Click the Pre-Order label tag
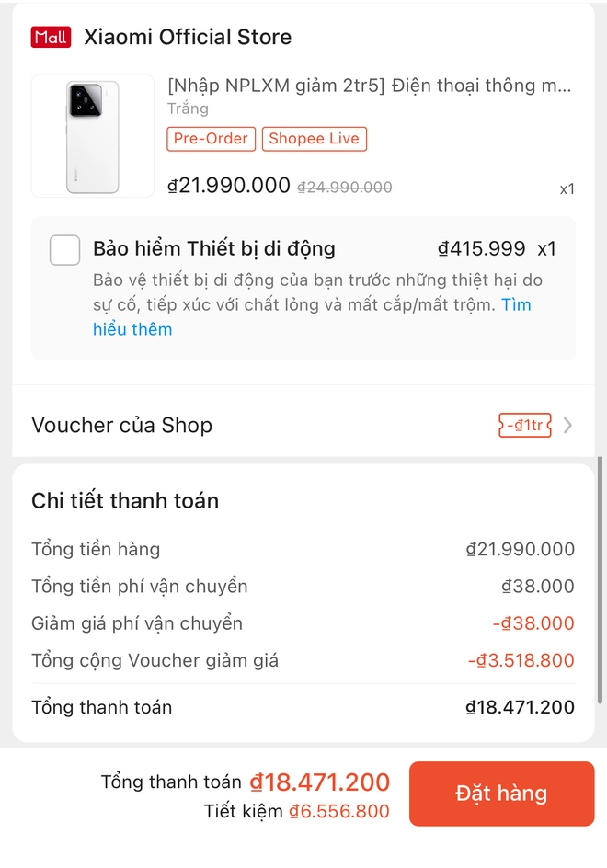The image size is (607, 868). click(x=211, y=139)
